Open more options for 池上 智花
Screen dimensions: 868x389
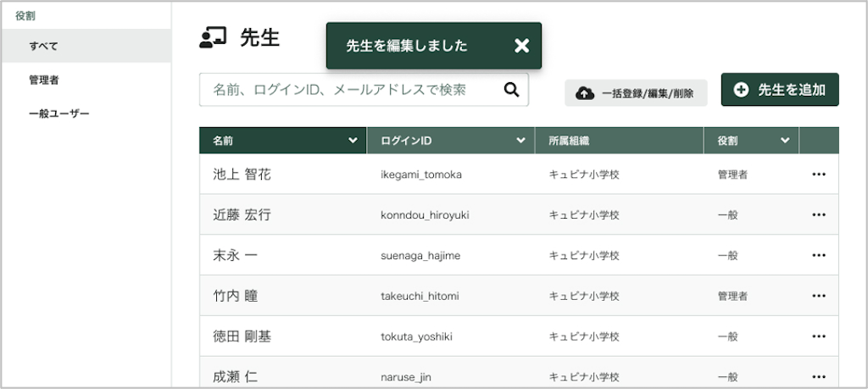[819, 175]
